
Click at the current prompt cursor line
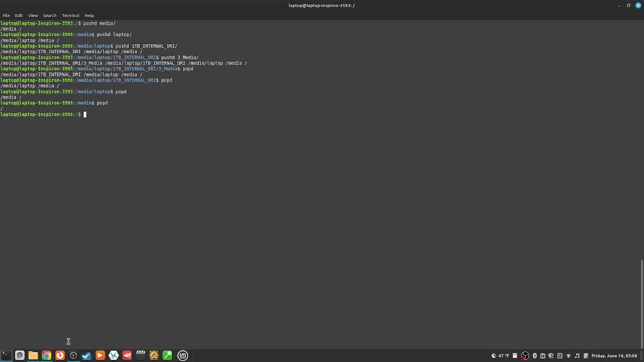85,115
